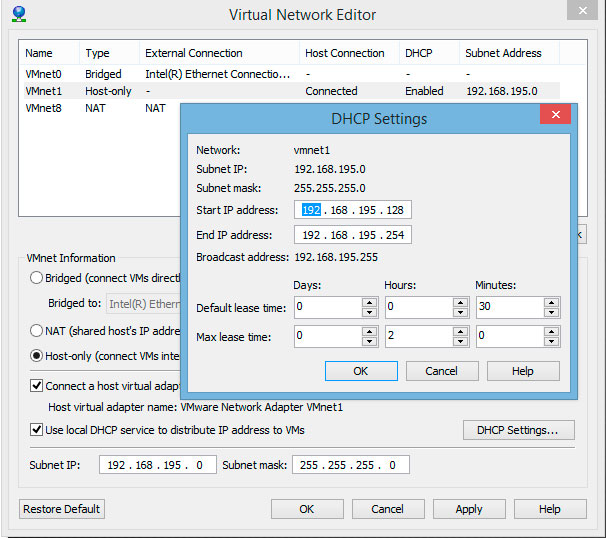Decrease Default lease time Hours value

point(460,312)
